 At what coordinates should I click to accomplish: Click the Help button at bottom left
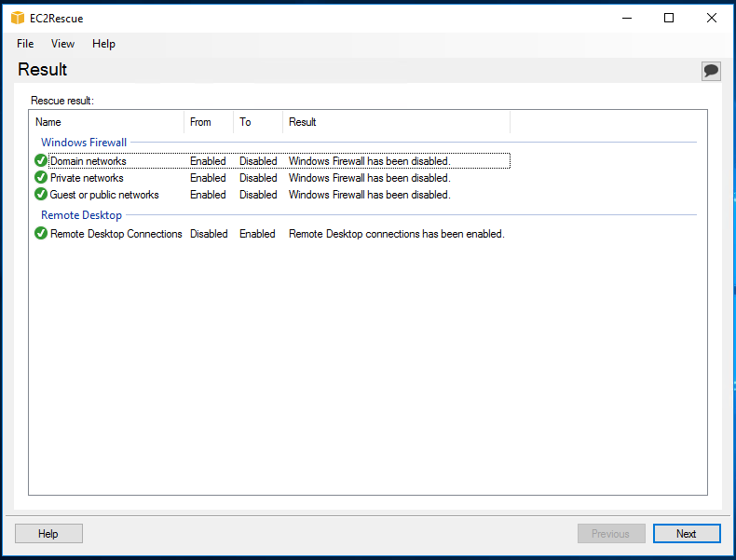coord(48,534)
